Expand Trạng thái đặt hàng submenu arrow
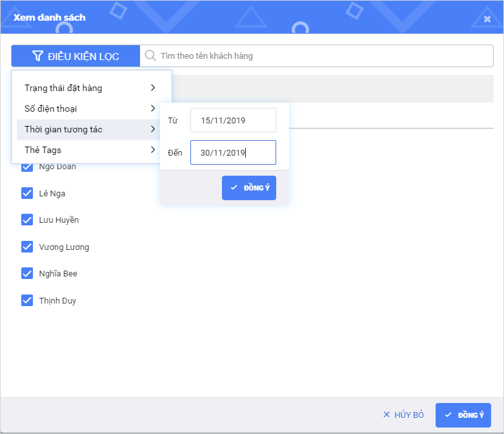504x434 pixels. (x=153, y=88)
